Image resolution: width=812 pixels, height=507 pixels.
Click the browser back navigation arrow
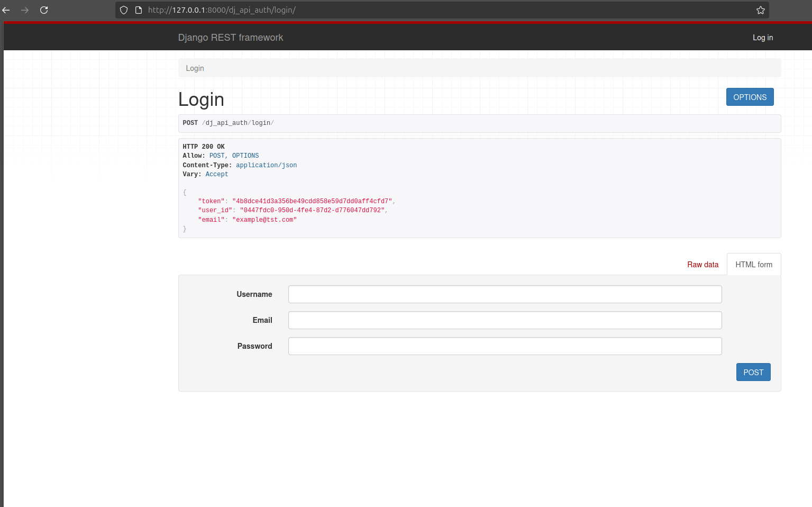tap(6, 10)
